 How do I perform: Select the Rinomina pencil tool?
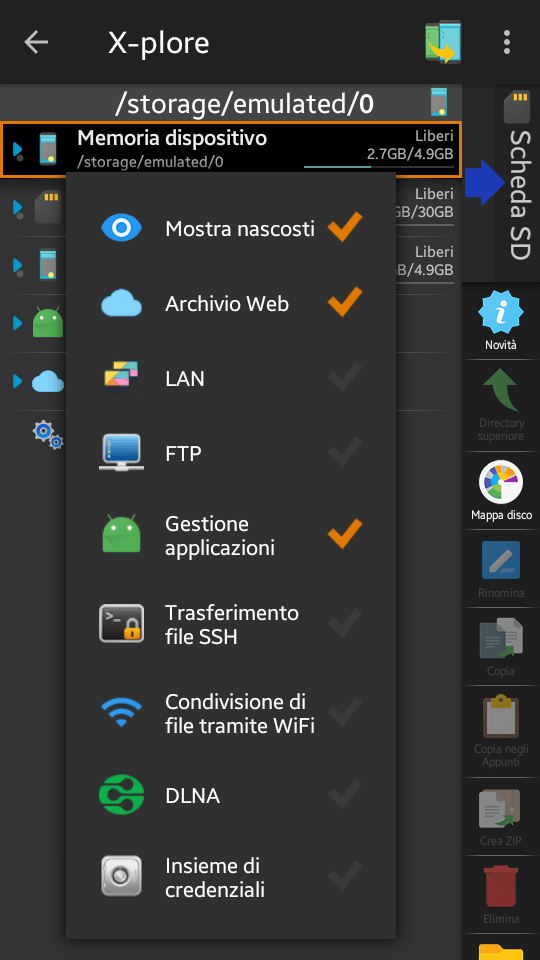click(x=501, y=560)
